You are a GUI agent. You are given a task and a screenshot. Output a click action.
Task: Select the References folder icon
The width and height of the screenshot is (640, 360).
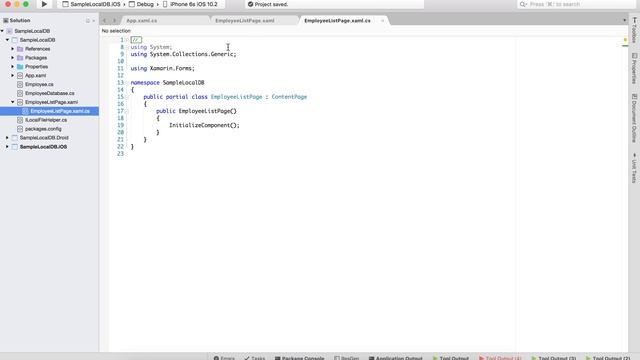(x=20, y=49)
